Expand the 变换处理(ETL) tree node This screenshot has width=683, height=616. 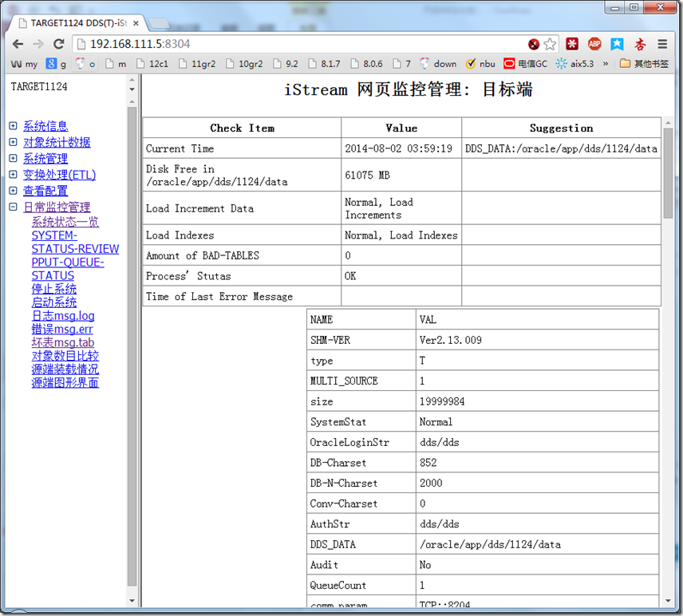(13, 175)
